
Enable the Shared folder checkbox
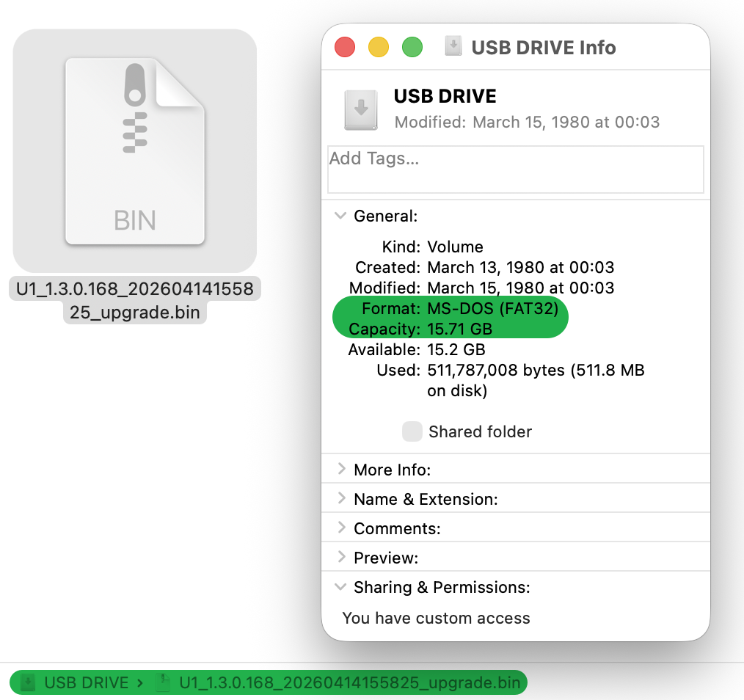[412, 431]
